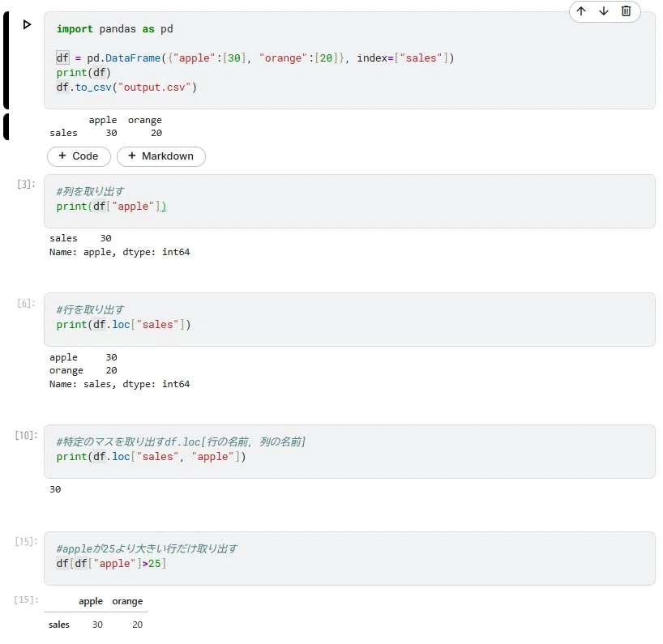Click the comment #appleが25より大きい行だけ取り出す
The image size is (663, 644).
[147, 548]
